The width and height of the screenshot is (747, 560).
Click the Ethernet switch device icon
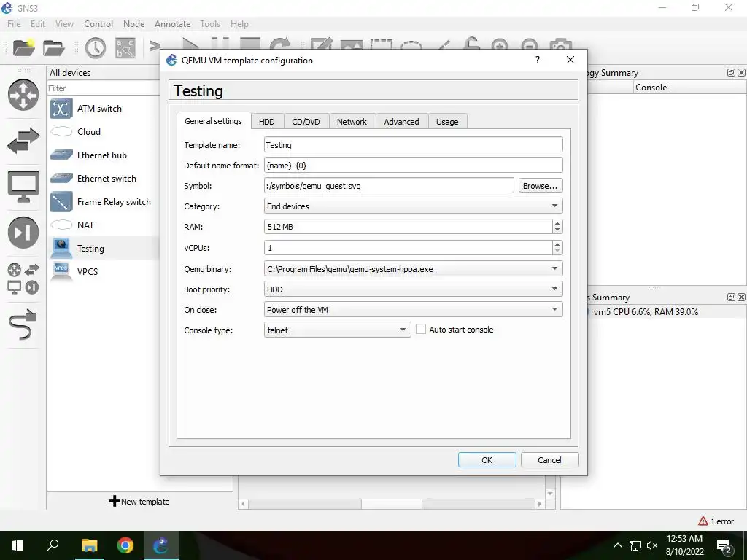coord(61,178)
